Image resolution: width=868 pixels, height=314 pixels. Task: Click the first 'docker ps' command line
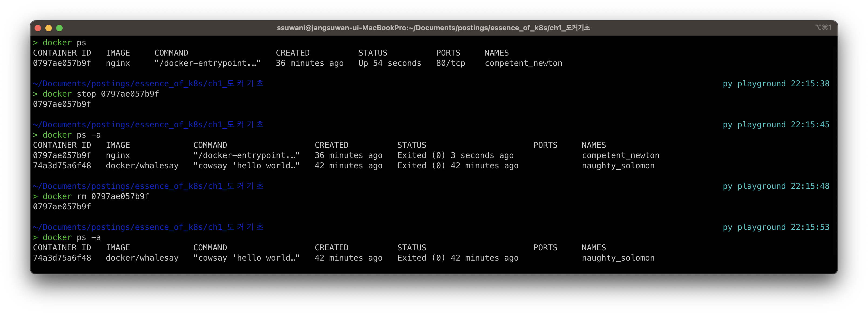click(x=60, y=43)
